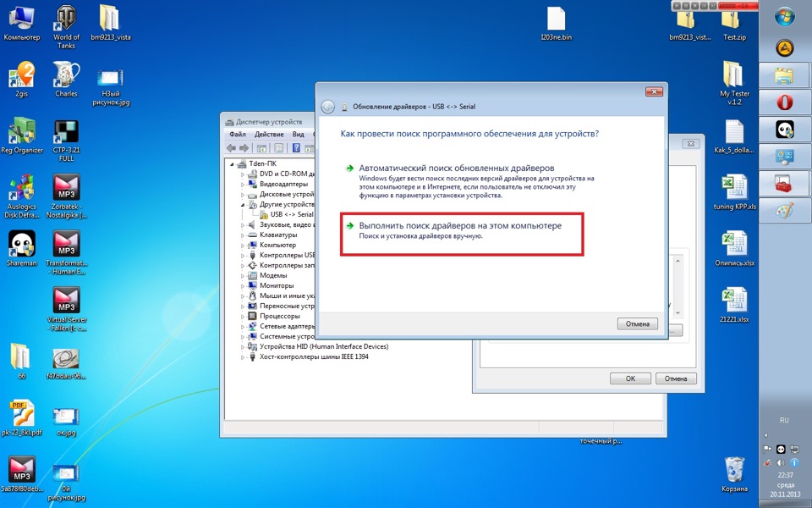This screenshot has height=508, width=812.
Task: Open Файл menu in Device Manager
Action: 237,135
